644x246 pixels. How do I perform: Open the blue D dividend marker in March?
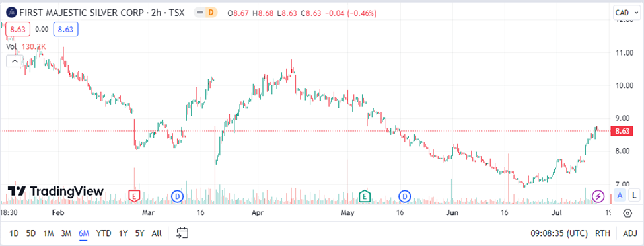[x=178, y=196]
